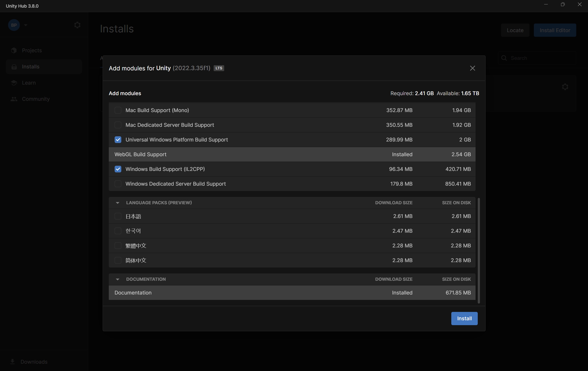588x371 pixels.
Task: Collapse the Language Packs (Preview) section
Action: (117, 203)
